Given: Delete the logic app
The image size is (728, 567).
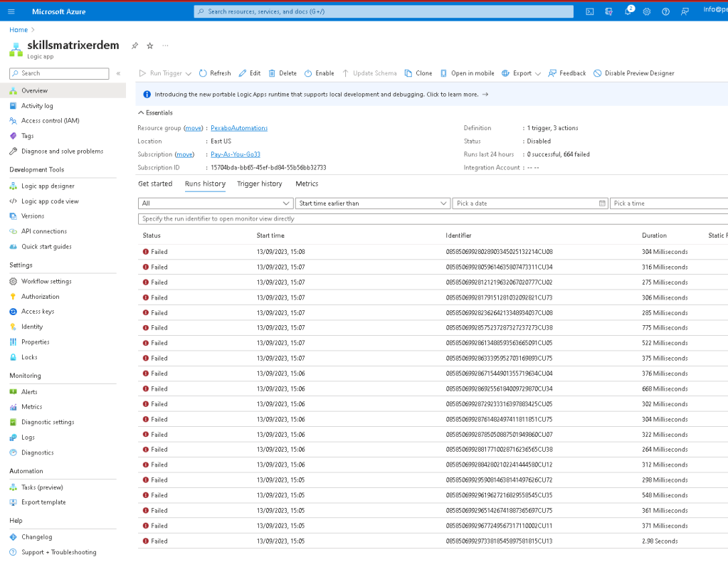Looking at the screenshot, I should click(283, 73).
